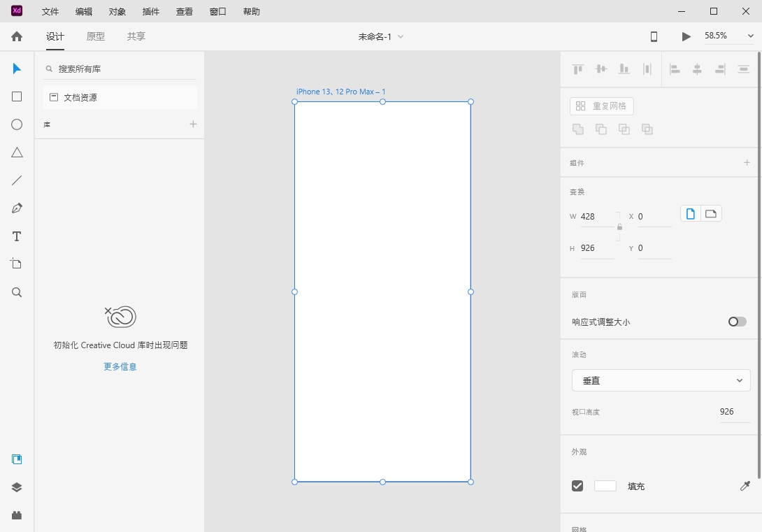Screen dimensions: 762x532
Task: Go to Home screen icon
Action: pyautogui.click(x=17, y=36)
